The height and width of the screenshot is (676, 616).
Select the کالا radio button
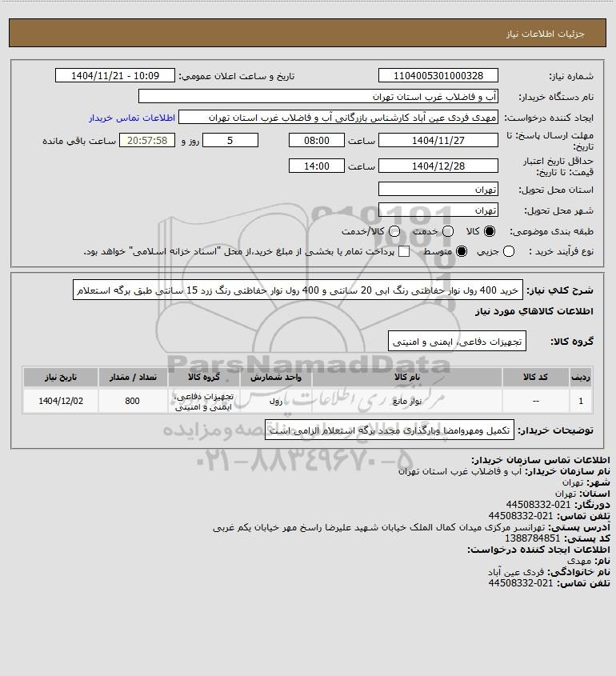(490, 231)
